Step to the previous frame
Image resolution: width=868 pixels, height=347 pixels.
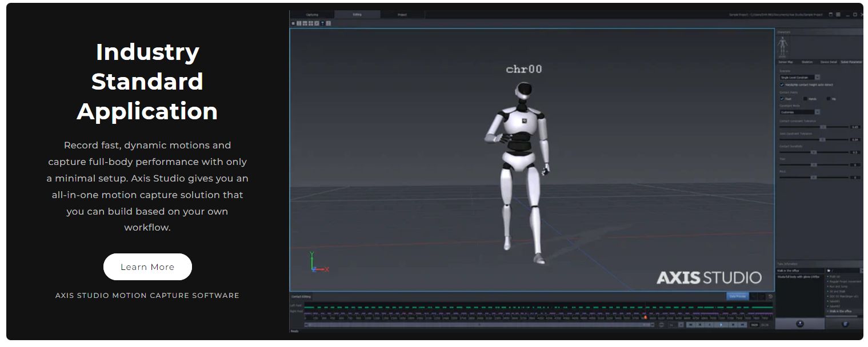700,325
